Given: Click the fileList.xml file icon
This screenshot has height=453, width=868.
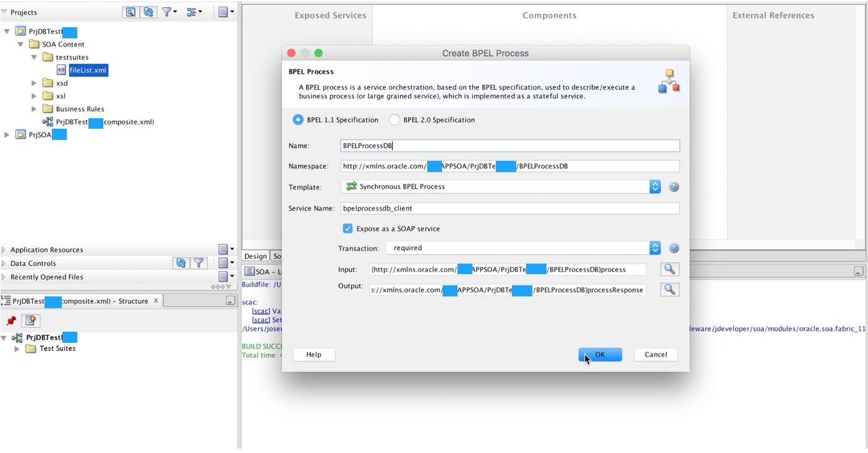Looking at the screenshot, I should point(61,70).
